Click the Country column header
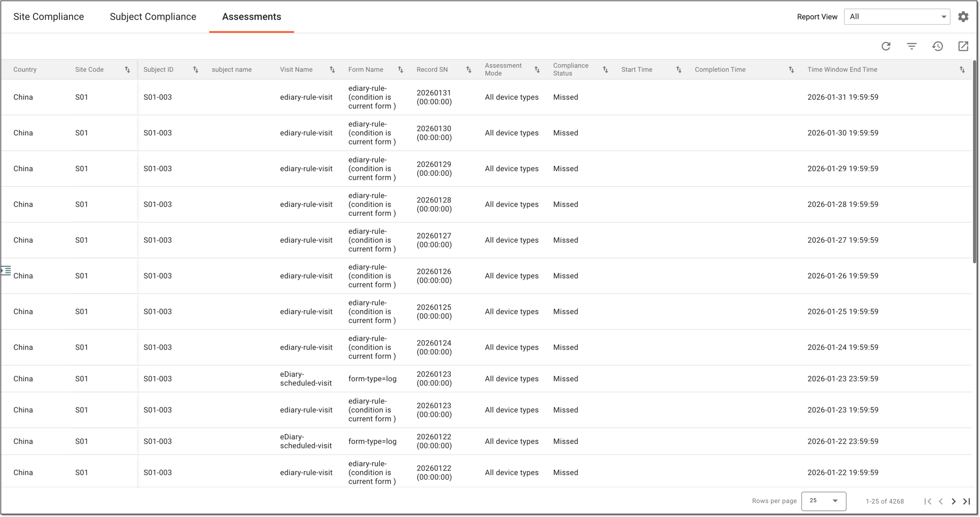 [x=25, y=70]
